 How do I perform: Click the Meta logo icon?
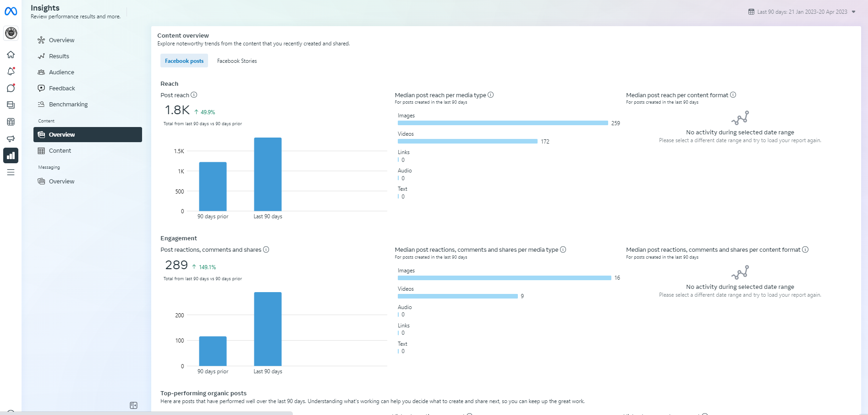point(11,11)
